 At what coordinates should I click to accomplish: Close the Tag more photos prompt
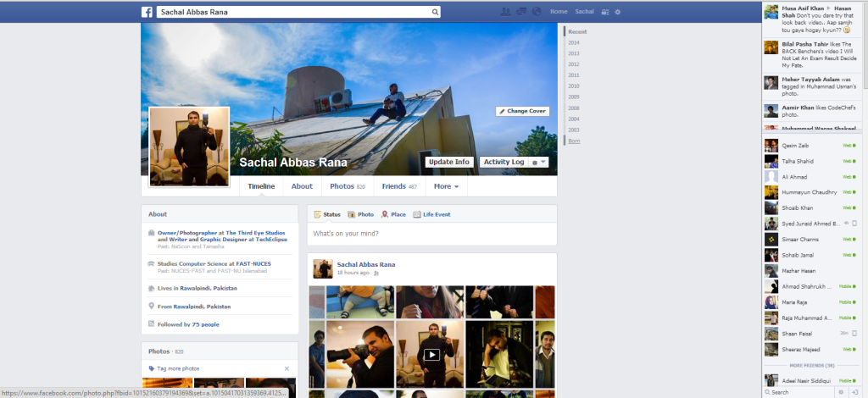click(x=287, y=368)
